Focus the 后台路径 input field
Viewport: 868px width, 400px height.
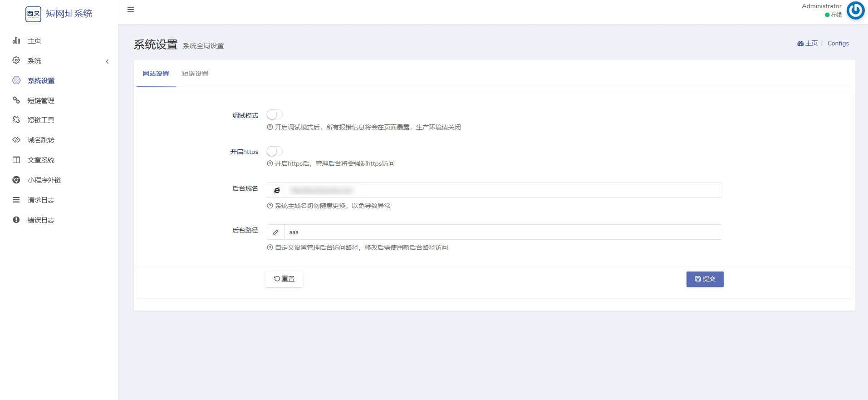point(502,232)
